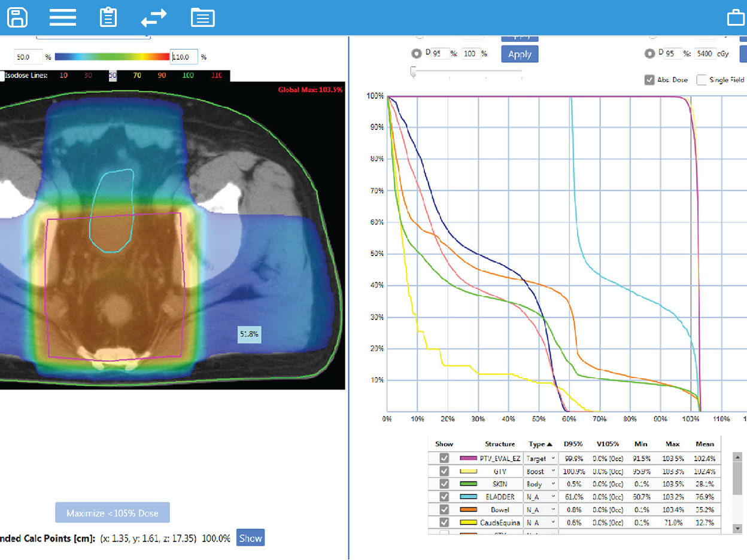
Task: Change the Boost type dropdown for GTV
Action: point(540,471)
